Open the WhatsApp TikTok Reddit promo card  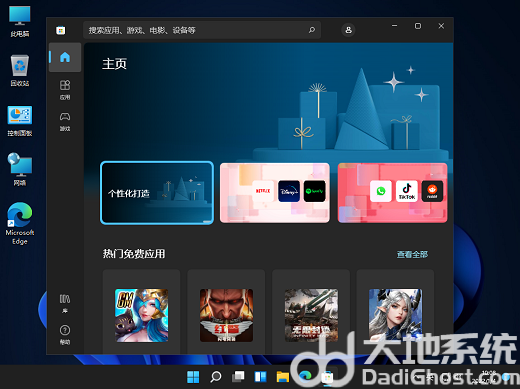pyautogui.click(x=392, y=193)
